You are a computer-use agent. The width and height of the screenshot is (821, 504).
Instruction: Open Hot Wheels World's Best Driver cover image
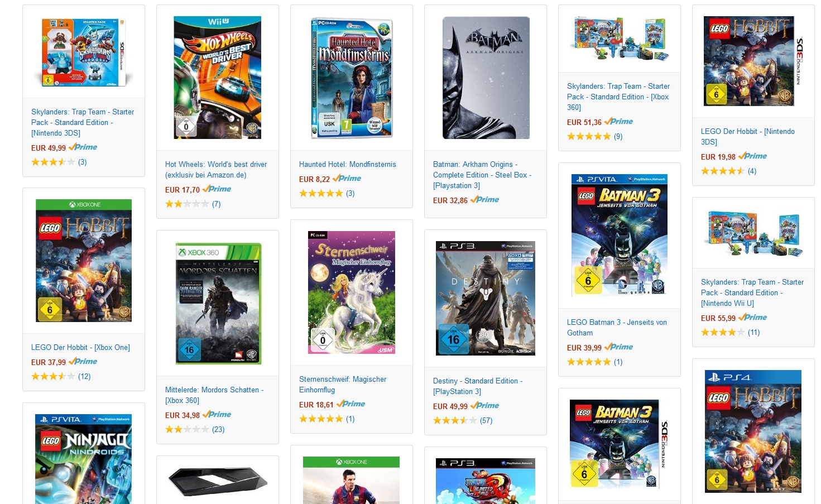pos(218,78)
